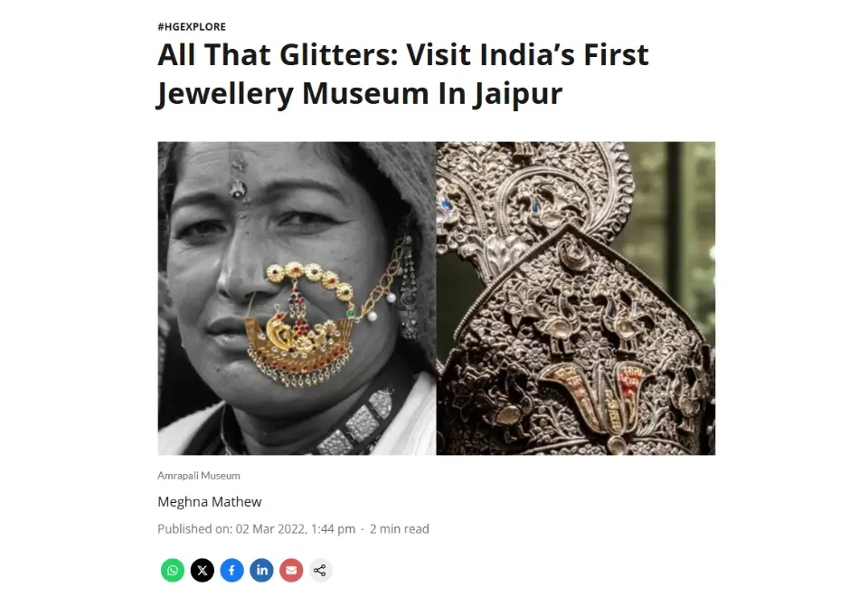The width and height of the screenshot is (868, 597).
Task: Share the article on X (Twitter)
Action: pos(202,570)
